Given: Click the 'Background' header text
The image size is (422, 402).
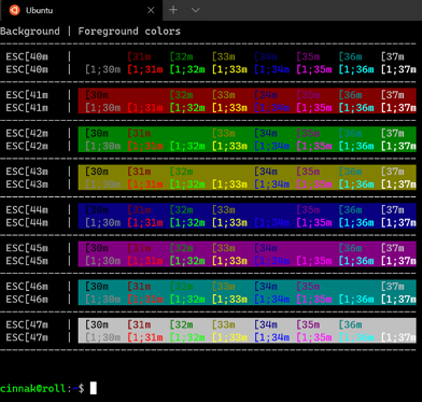Looking at the screenshot, I should pos(30,31).
